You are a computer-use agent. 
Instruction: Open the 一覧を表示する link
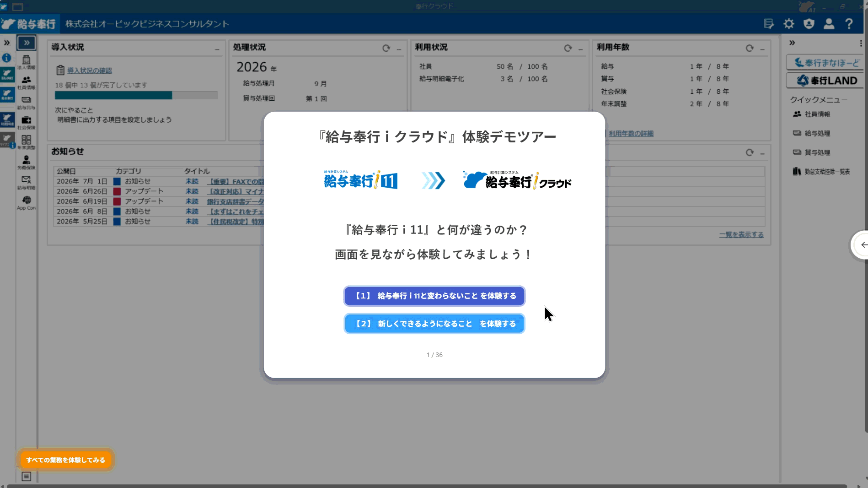[741, 235]
